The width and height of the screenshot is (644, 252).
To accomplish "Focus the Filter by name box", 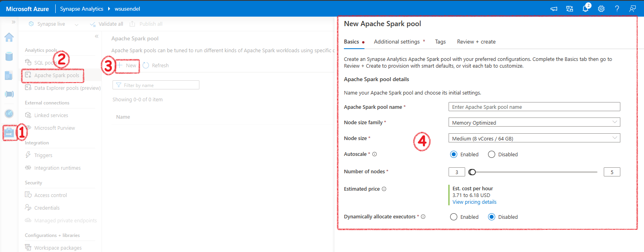I will [156, 85].
